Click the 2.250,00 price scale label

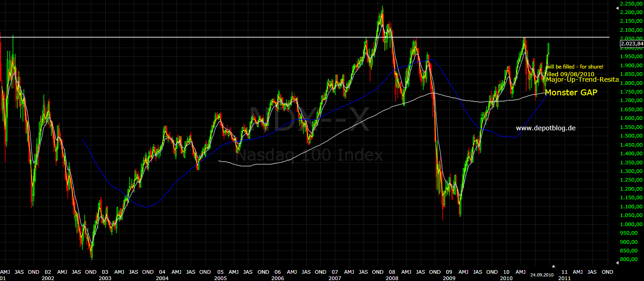click(631, 5)
